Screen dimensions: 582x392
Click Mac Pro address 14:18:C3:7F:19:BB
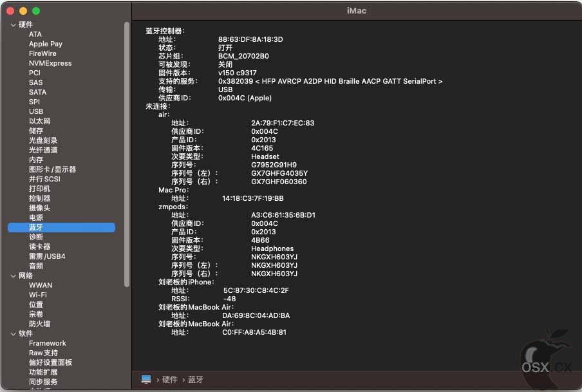tap(253, 199)
